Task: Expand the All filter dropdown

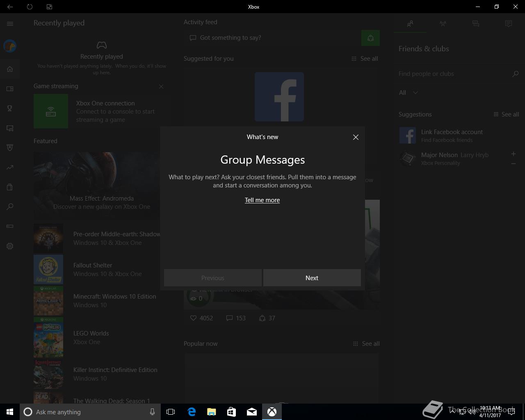Action: click(x=409, y=93)
